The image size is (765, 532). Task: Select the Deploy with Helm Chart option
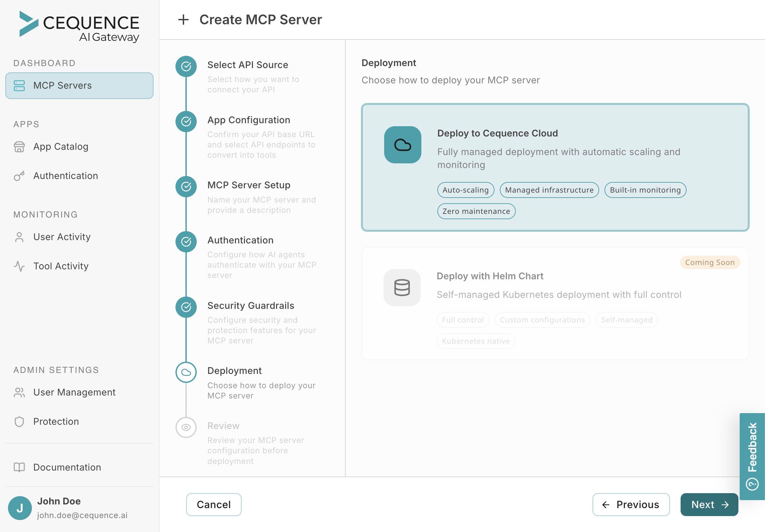point(555,304)
